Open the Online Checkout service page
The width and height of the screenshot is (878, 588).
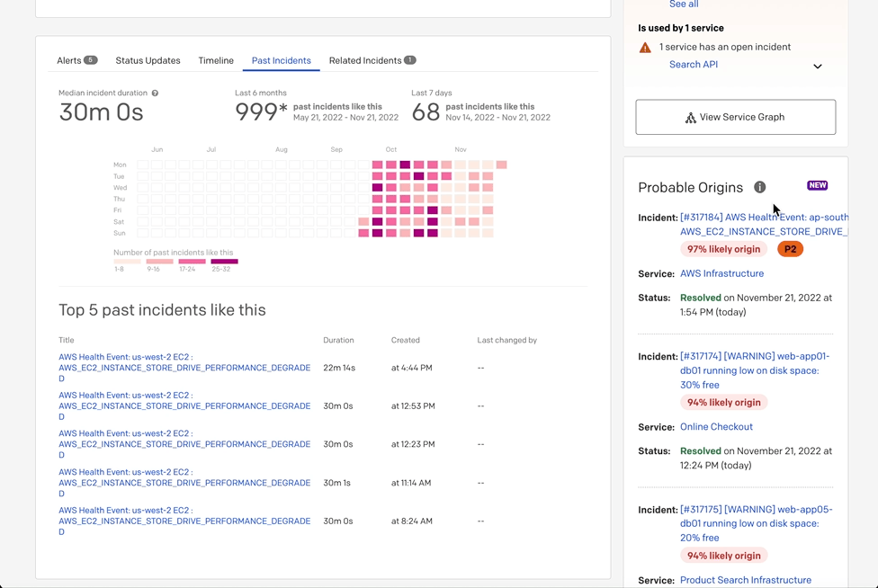pyautogui.click(x=716, y=426)
